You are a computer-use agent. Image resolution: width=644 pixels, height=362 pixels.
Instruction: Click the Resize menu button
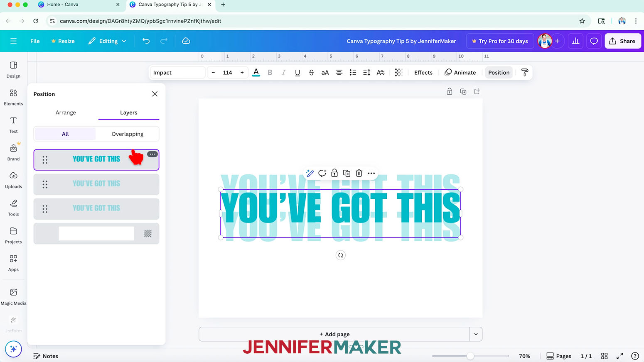63,41
